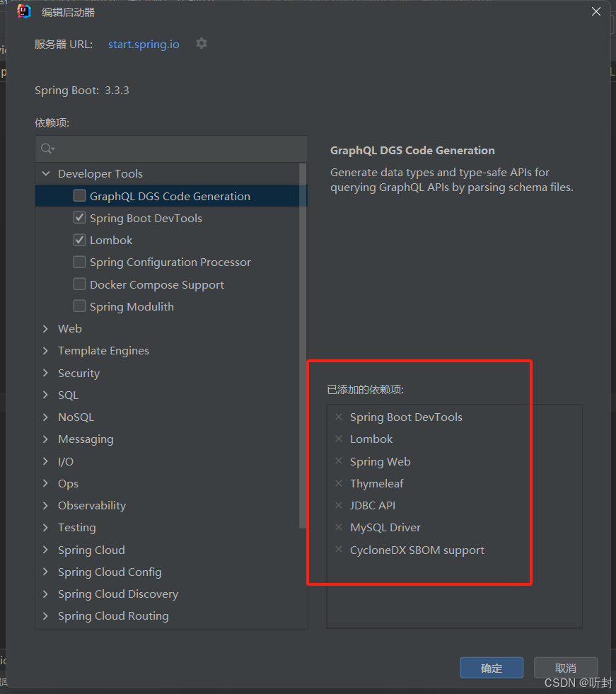Expand the Ops category

point(45,483)
